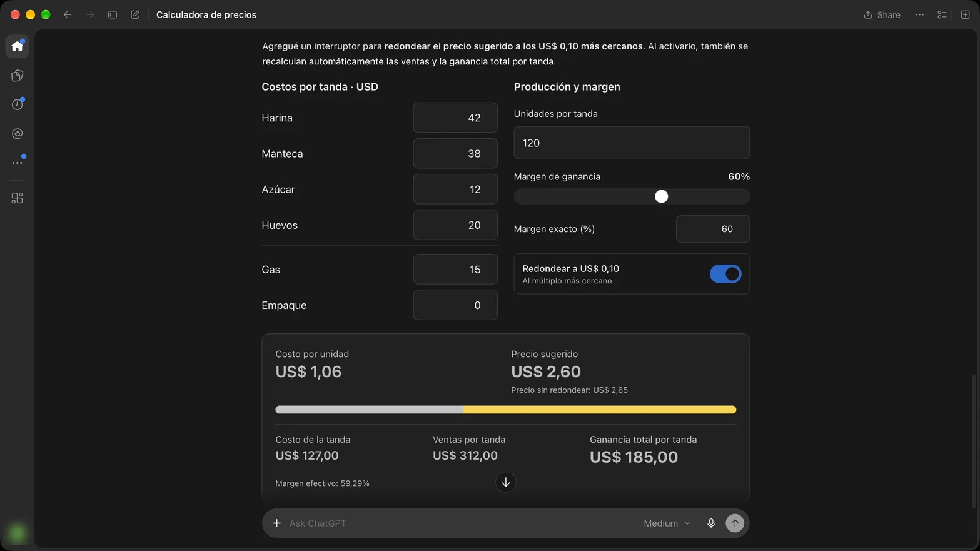Click the cost versus profit proportion bar
The image size is (980, 551).
(x=506, y=410)
